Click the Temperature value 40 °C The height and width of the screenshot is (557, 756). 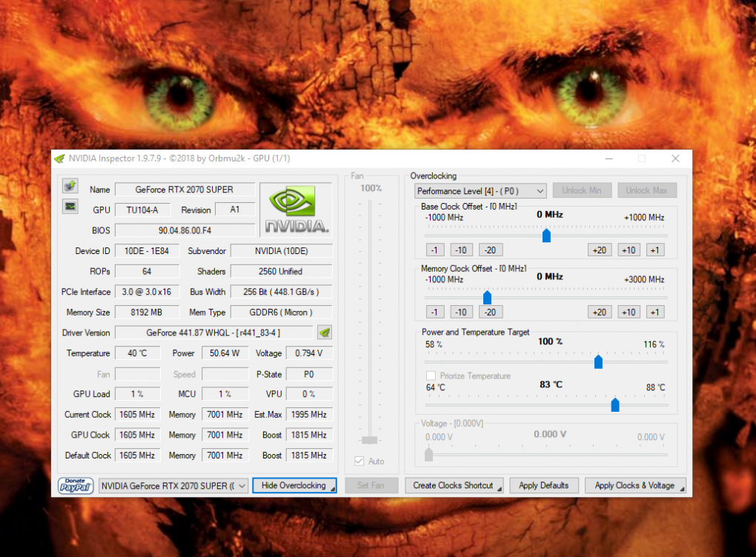[137, 353]
